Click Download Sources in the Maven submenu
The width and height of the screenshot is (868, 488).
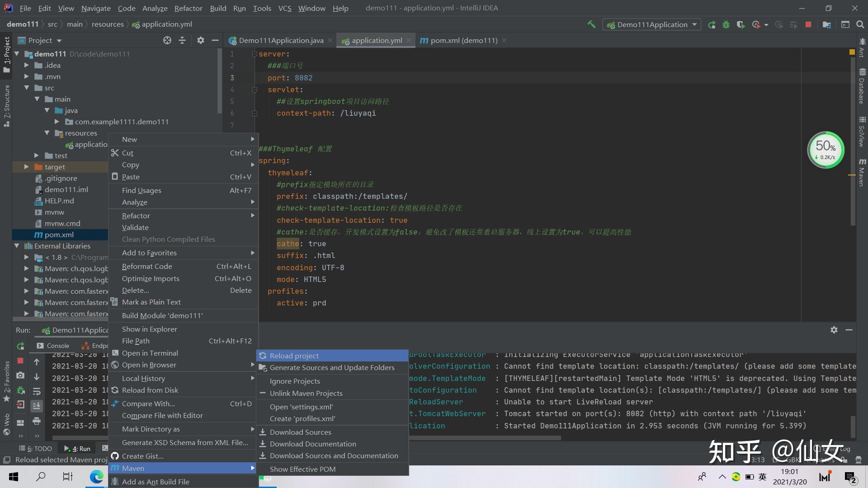pos(300,432)
